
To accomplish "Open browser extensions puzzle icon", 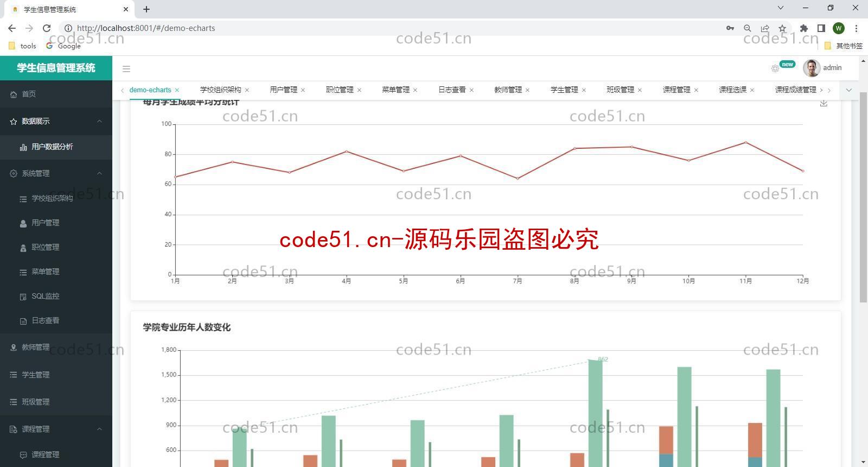I will (x=804, y=28).
